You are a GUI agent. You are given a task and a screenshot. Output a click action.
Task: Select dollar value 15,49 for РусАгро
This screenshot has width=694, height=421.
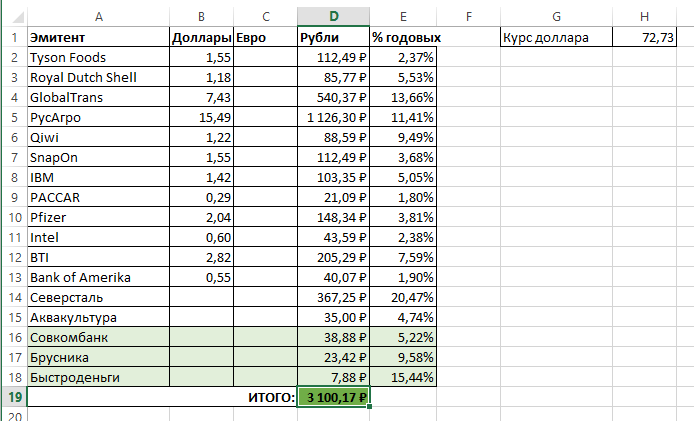coord(201,117)
